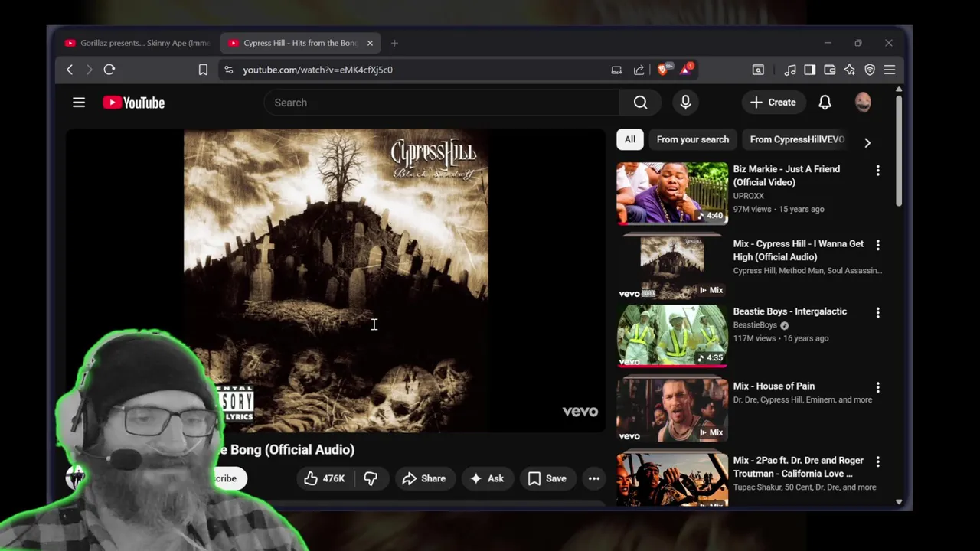Image resolution: width=980 pixels, height=551 pixels.
Task: Click the install app icon in address bar
Action: [x=616, y=70]
